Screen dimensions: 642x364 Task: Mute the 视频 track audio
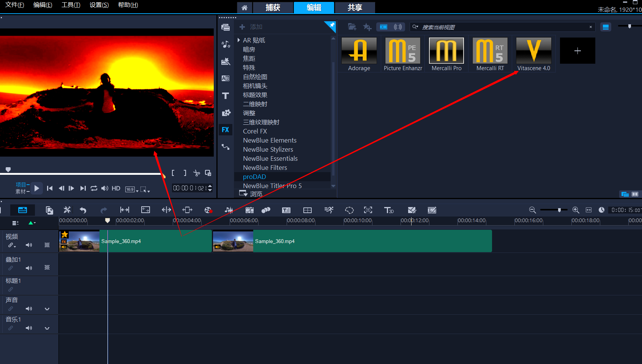coord(29,245)
